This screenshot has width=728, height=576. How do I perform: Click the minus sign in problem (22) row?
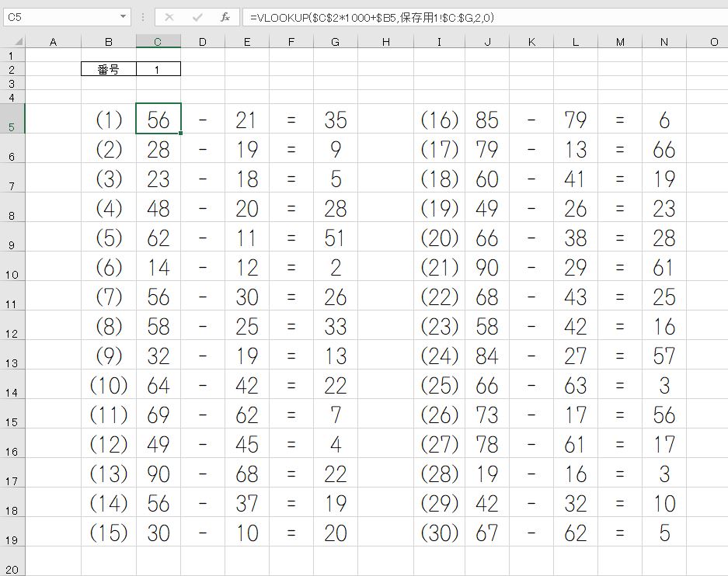tap(531, 297)
